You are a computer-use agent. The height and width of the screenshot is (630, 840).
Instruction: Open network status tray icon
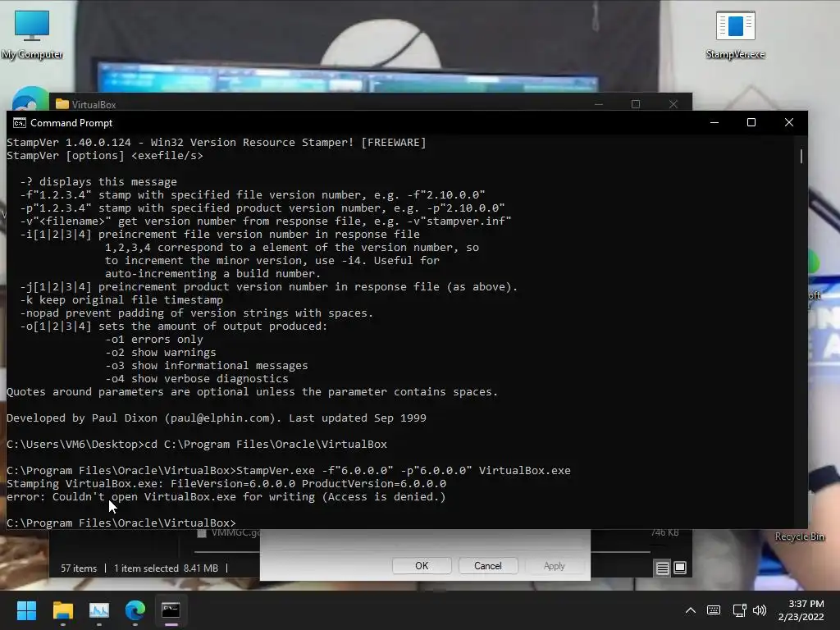pos(740,609)
